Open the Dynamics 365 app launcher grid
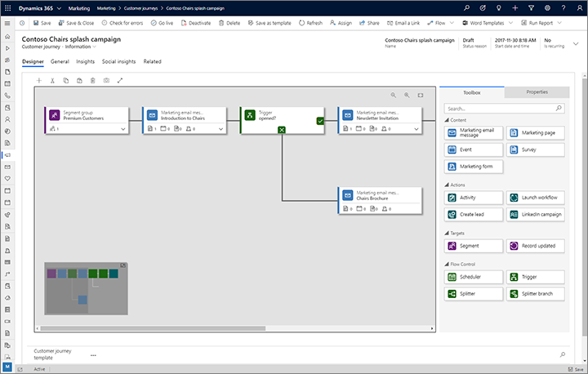Image resolution: width=588 pixels, height=374 pixels. click(x=7, y=8)
